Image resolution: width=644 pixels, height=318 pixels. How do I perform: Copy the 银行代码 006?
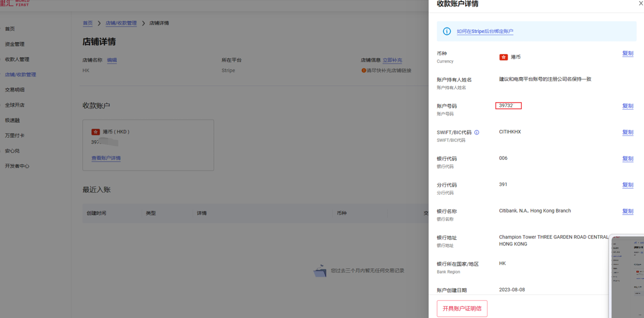pos(627,159)
